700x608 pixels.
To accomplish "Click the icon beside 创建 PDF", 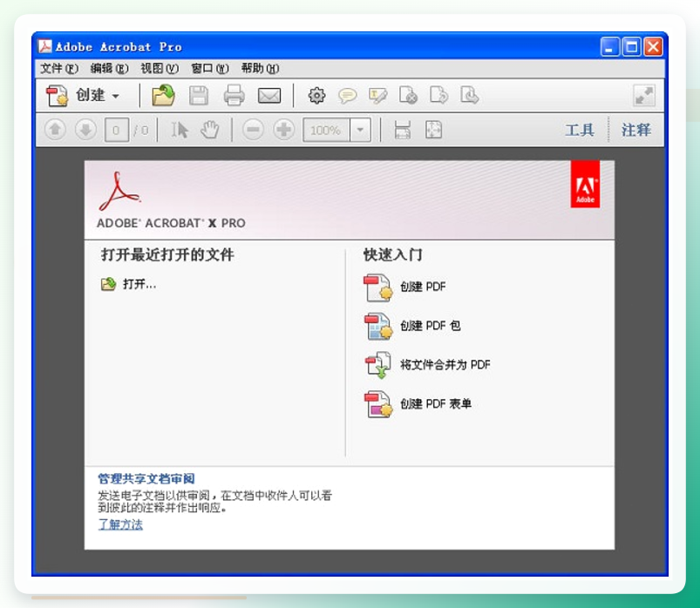I will click(x=378, y=288).
